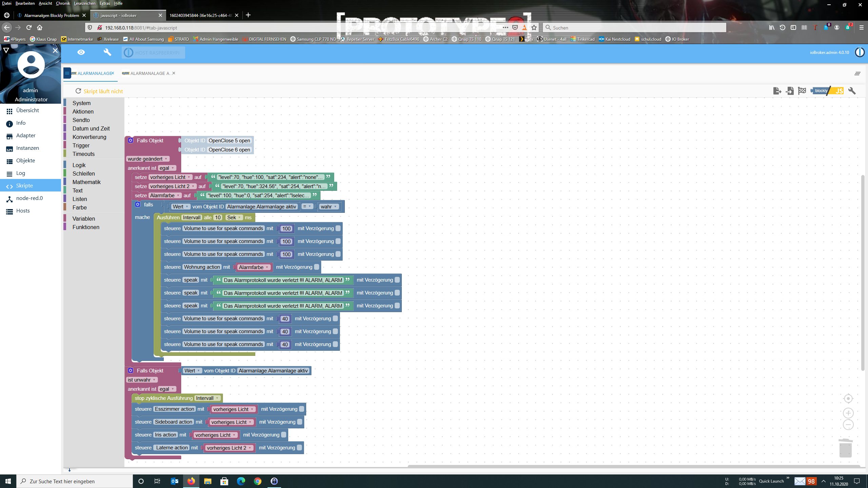Image resolution: width=868 pixels, height=488 pixels.
Task: Drop onto the Blockly trash can
Action: click(x=845, y=448)
